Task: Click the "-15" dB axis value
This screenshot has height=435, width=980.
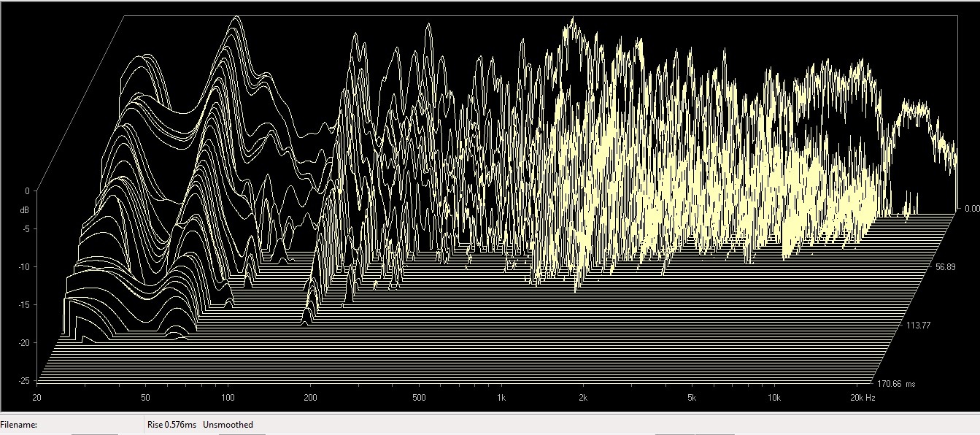Action: pyautogui.click(x=23, y=305)
